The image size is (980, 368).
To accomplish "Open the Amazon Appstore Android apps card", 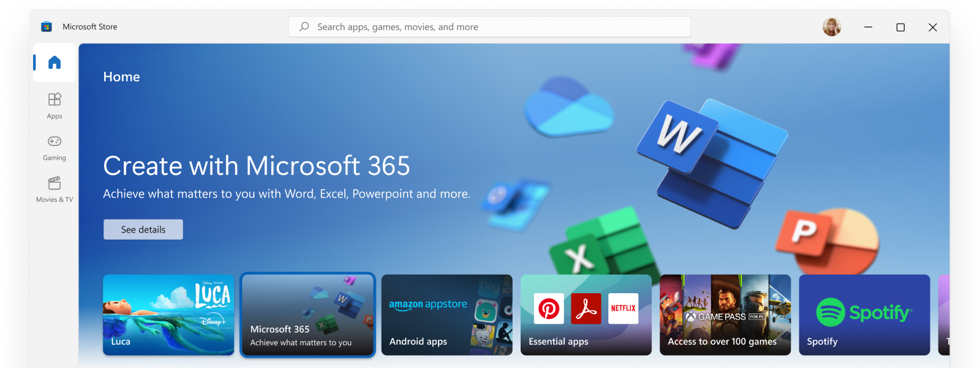I will coord(447,315).
